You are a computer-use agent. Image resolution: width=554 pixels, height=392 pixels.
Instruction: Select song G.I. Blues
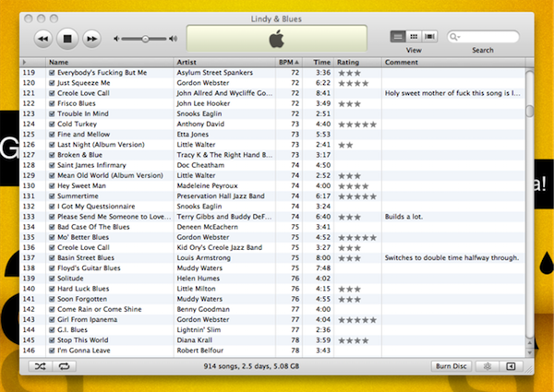coord(72,330)
